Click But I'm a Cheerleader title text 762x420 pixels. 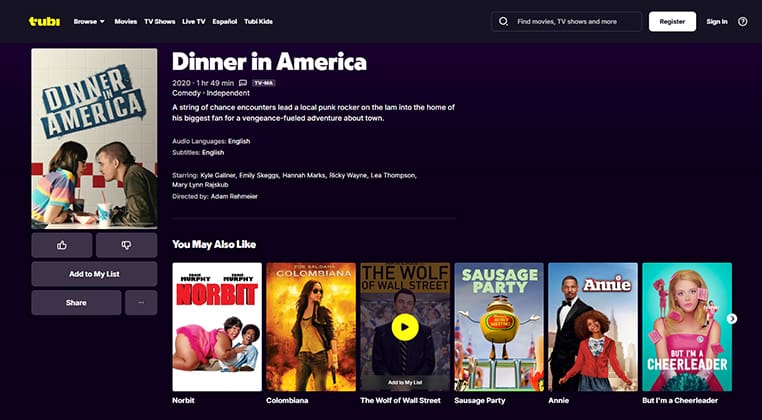point(680,401)
